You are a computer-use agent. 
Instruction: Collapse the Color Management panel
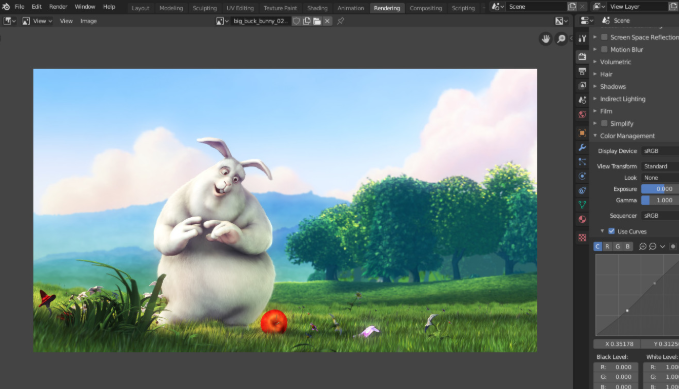[x=627, y=136]
